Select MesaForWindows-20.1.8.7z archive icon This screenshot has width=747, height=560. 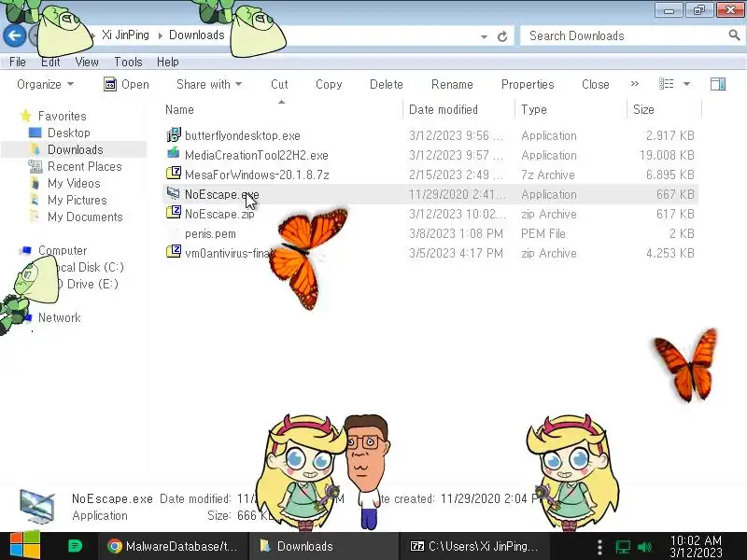174,173
